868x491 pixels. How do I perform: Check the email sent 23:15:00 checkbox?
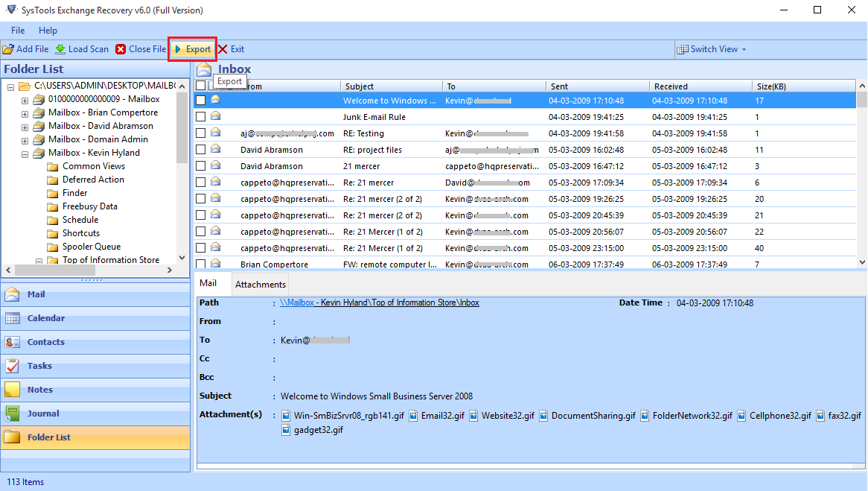(x=200, y=247)
